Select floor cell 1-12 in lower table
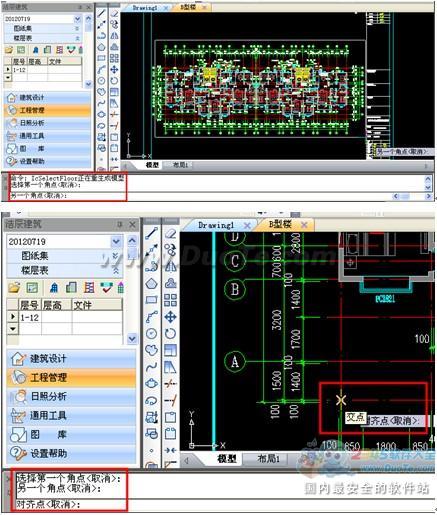Viewport: 437px width, 515px height. 30,317
